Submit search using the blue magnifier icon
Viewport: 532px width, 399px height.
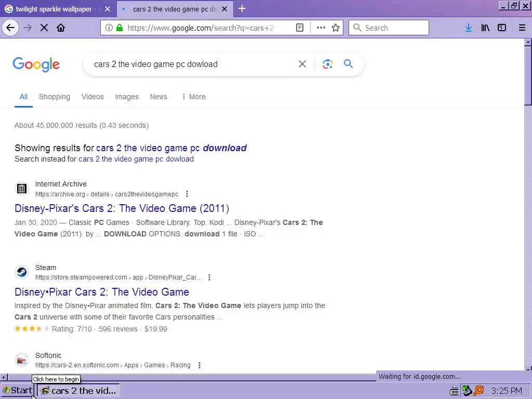[x=348, y=64]
